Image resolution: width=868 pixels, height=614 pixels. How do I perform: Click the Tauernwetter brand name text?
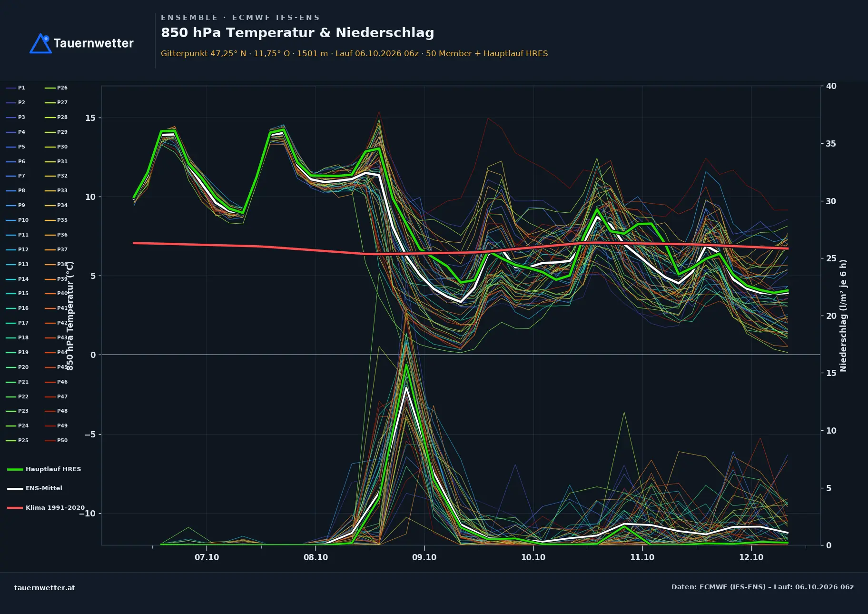(x=93, y=43)
